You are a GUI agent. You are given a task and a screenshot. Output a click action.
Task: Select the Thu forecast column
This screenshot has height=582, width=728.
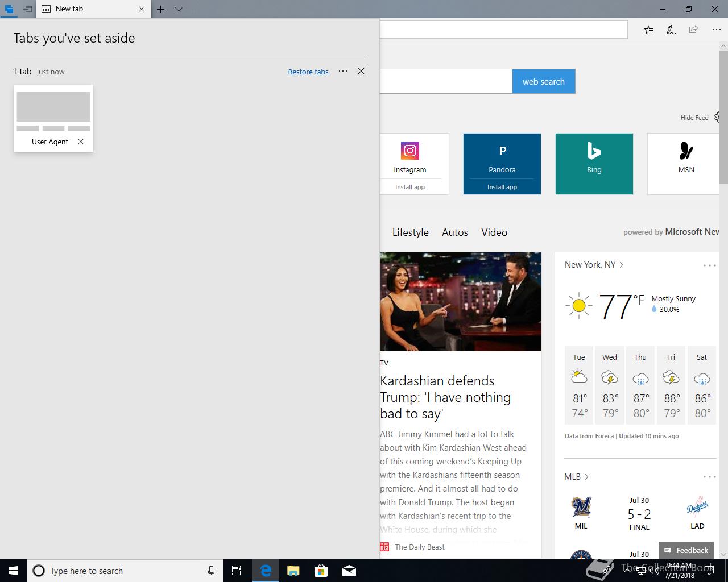[640, 385]
